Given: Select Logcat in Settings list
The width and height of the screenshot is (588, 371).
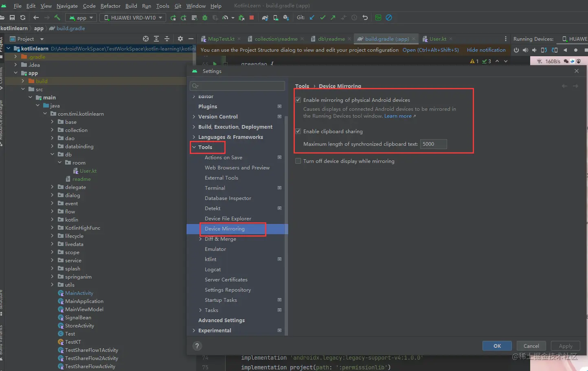Looking at the screenshot, I should click(x=213, y=269).
